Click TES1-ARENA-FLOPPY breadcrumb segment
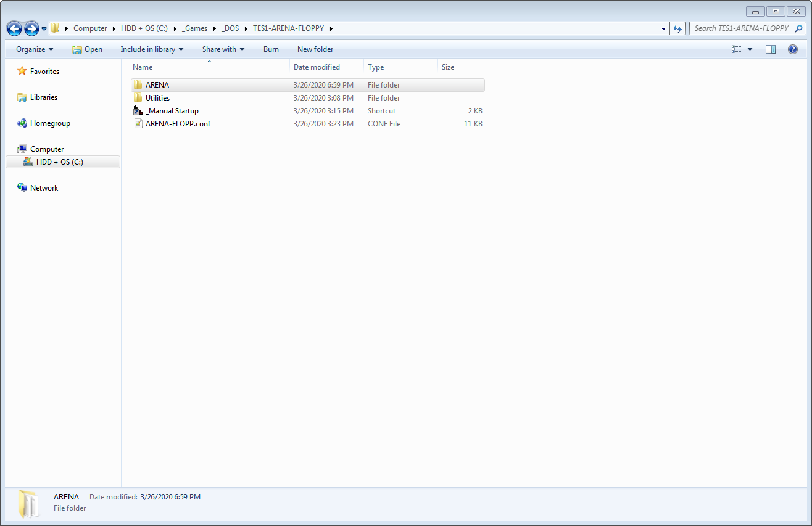 288,28
